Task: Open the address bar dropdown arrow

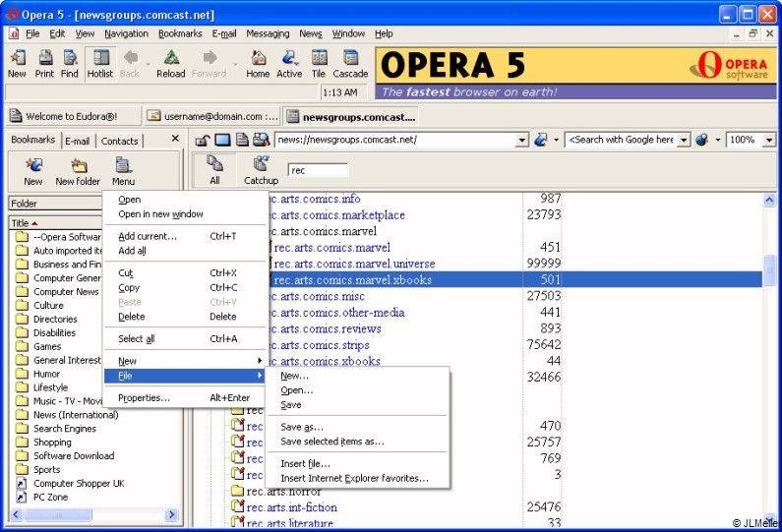Action: [521, 140]
